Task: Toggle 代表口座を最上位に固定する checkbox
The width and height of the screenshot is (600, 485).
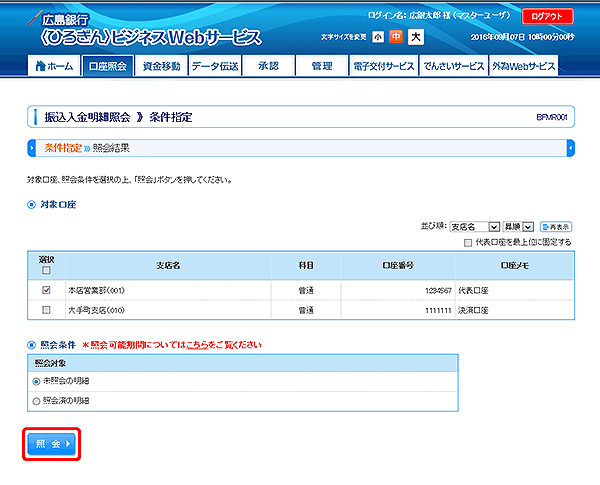Action: (x=468, y=243)
